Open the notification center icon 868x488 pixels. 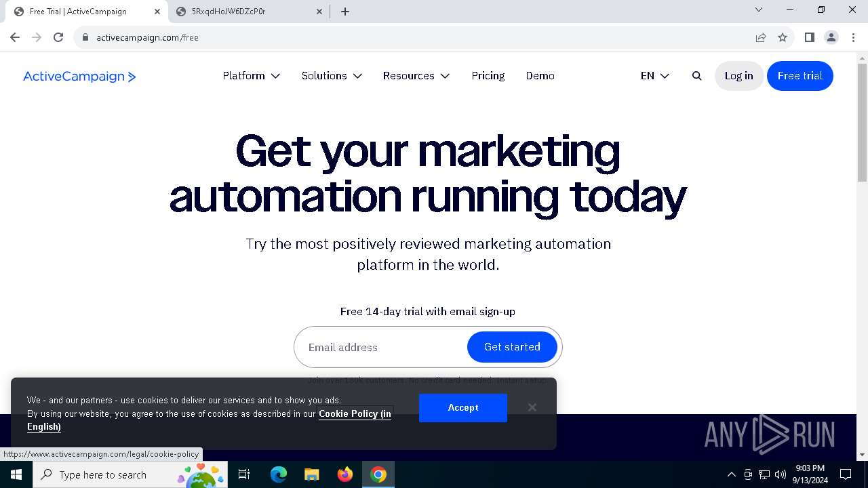click(846, 474)
